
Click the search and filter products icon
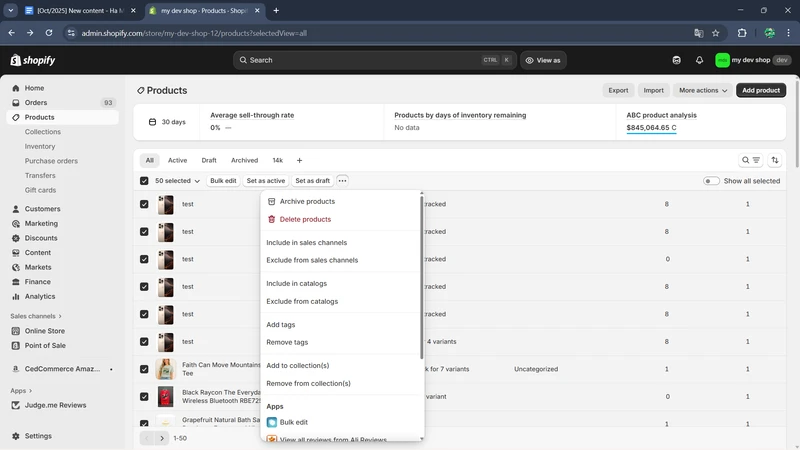pos(751,160)
